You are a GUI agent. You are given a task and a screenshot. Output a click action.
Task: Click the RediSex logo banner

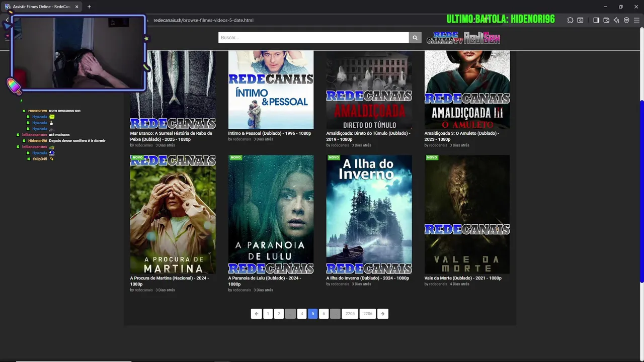pos(482,38)
